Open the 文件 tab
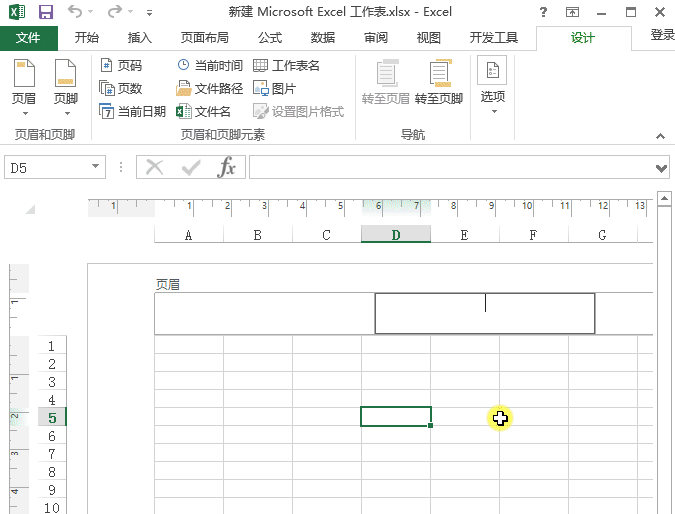 coord(28,38)
